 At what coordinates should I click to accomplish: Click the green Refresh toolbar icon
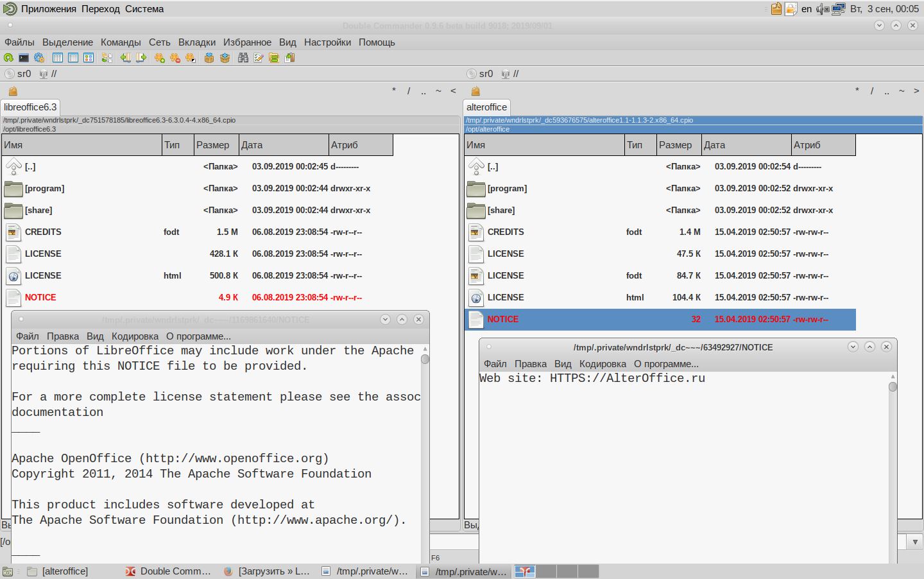(9, 58)
